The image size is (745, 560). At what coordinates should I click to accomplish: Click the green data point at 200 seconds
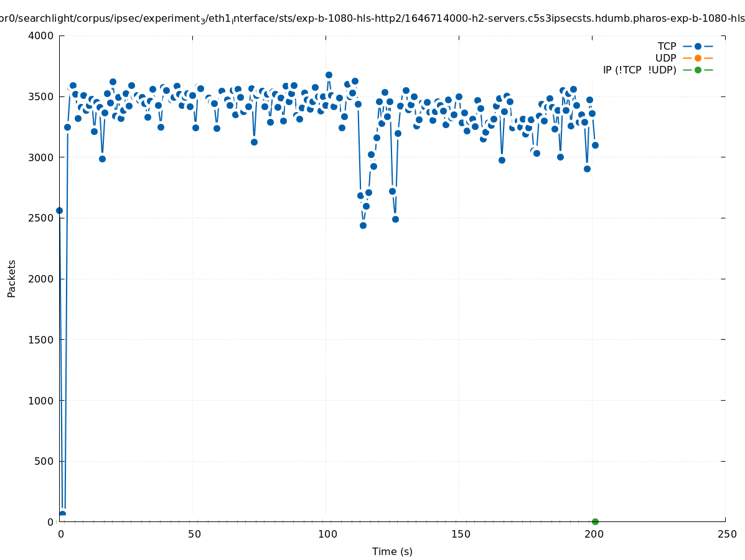pyautogui.click(x=595, y=521)
